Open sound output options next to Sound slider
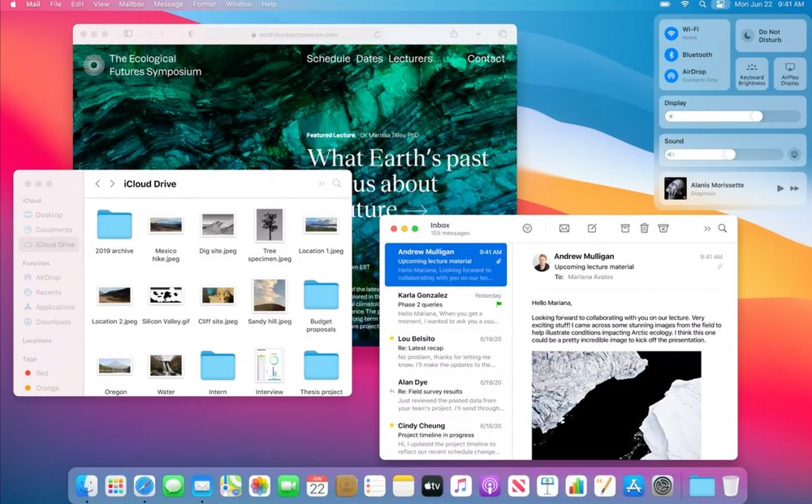The height and width of the screenshot is (504, 812). point(794,154)
